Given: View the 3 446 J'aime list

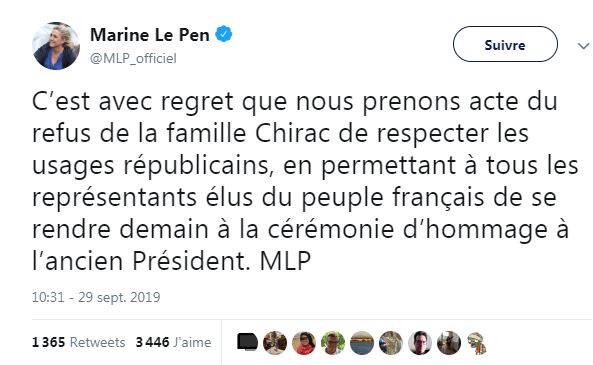Looking at the screenshot, I should (x=174, y=342).
